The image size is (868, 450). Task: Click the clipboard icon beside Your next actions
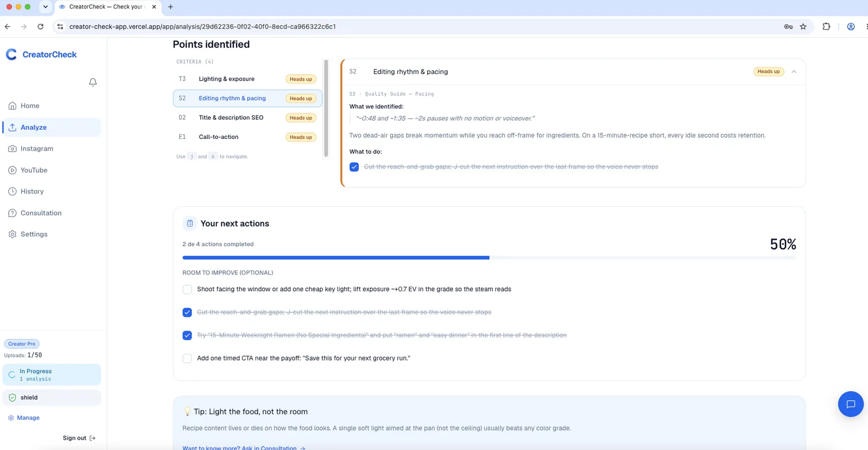pyautogui.click(x=190, y=224)
